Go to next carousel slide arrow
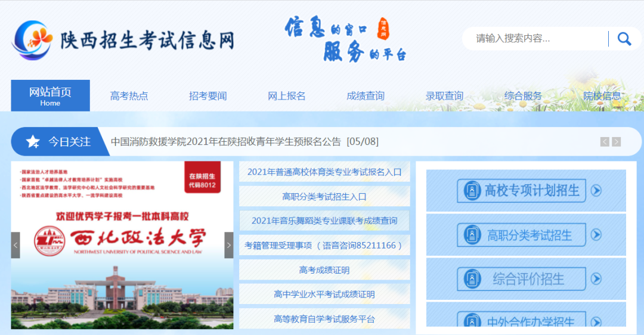The height and width of the screenshot is (335, 644). point(229,245)
